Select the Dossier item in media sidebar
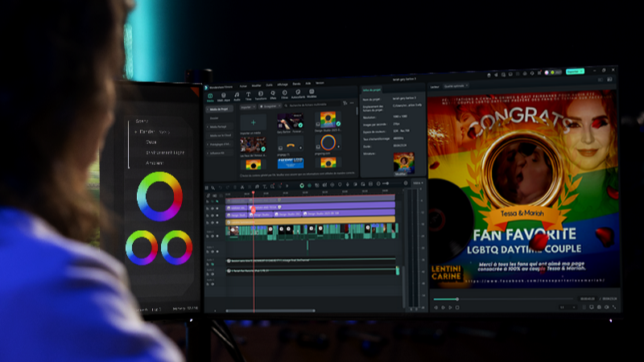This screenshot has width=644, height=362. 214,118
